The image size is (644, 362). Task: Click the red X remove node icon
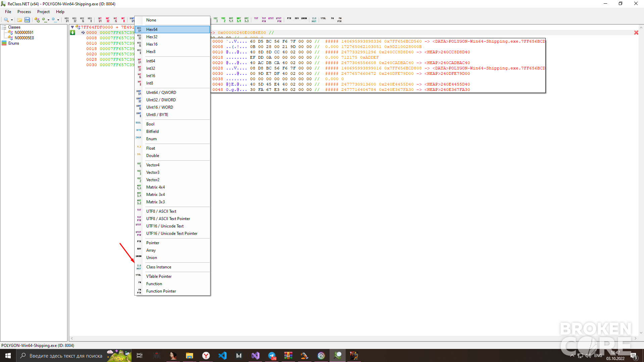[636, 33]
